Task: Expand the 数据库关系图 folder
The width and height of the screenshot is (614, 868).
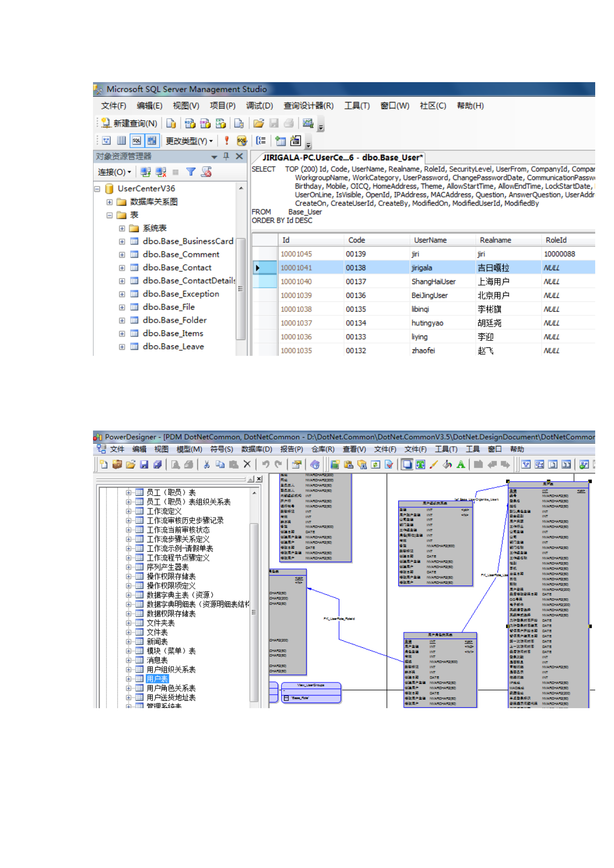Action: [x=109, y=202]
